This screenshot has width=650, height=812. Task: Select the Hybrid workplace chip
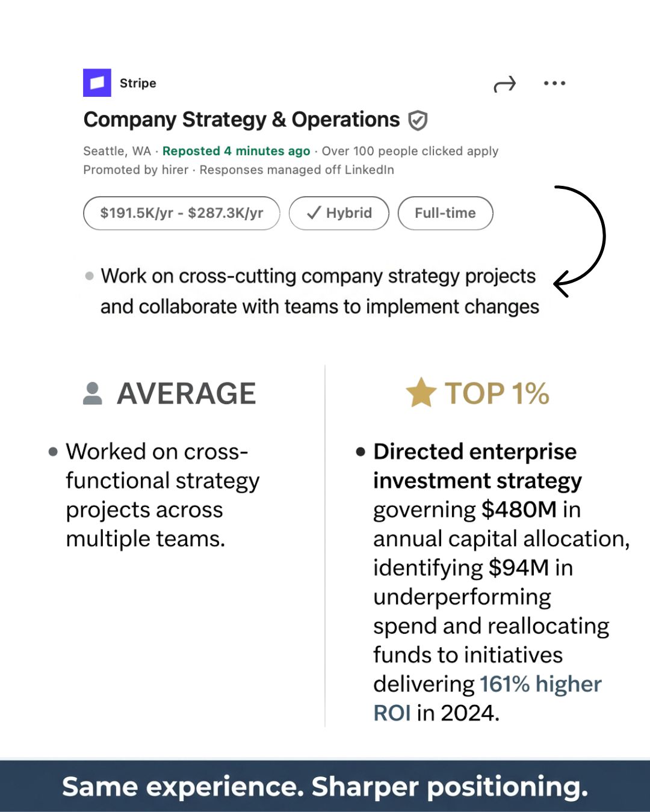339,213
